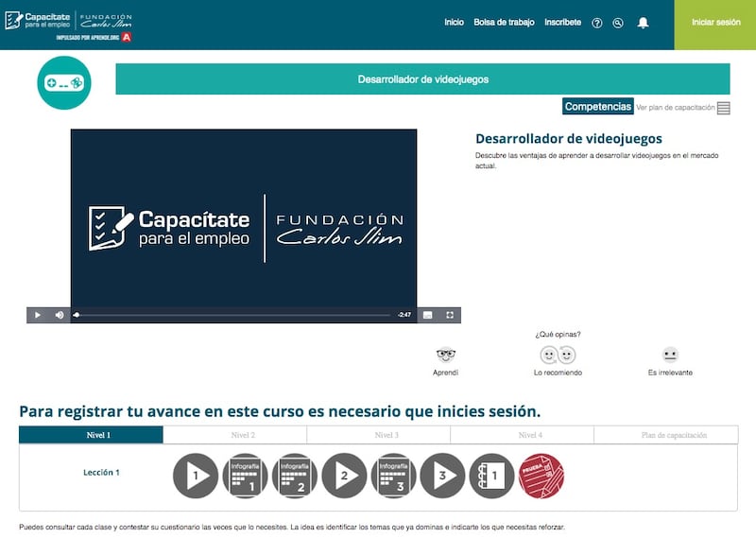Open the plan de capacitación list icon

click(x=723, y=108)
